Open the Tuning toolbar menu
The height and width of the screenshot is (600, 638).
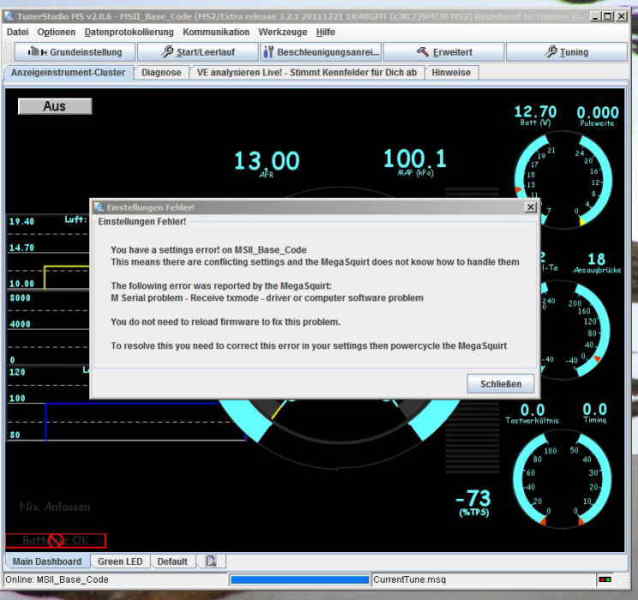click(567, 52)
